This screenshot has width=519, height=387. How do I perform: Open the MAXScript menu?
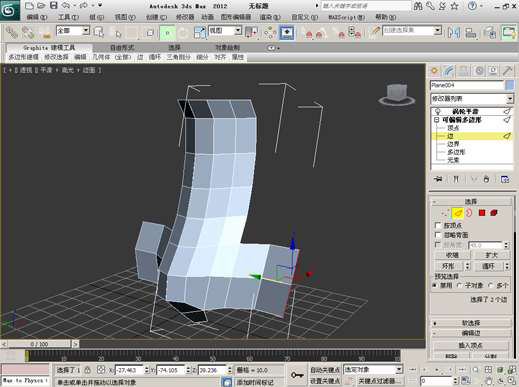click(x=347, y=17)
